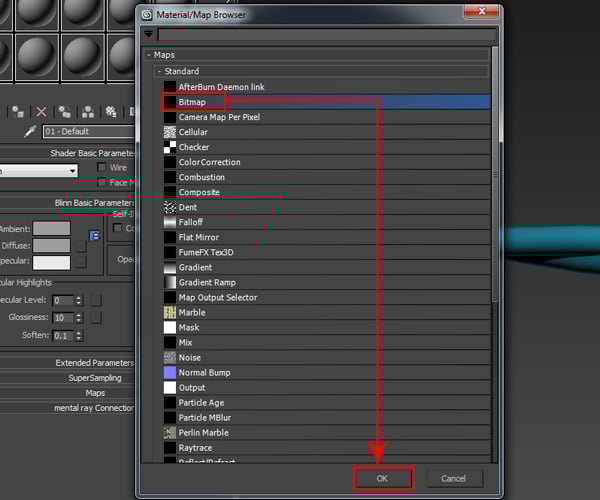Click the Soften spinner arrows
The width and height of the screenshot is (600, 500).
(78, 336)
